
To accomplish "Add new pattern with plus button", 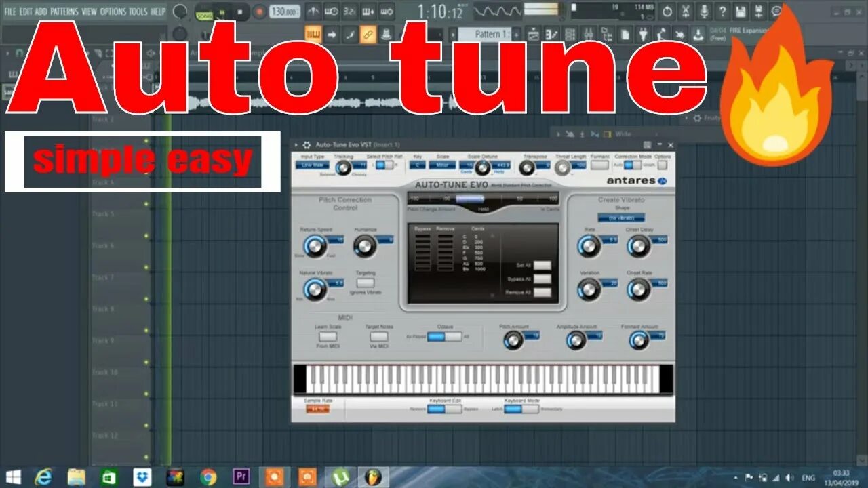I will tap(516, 34).
